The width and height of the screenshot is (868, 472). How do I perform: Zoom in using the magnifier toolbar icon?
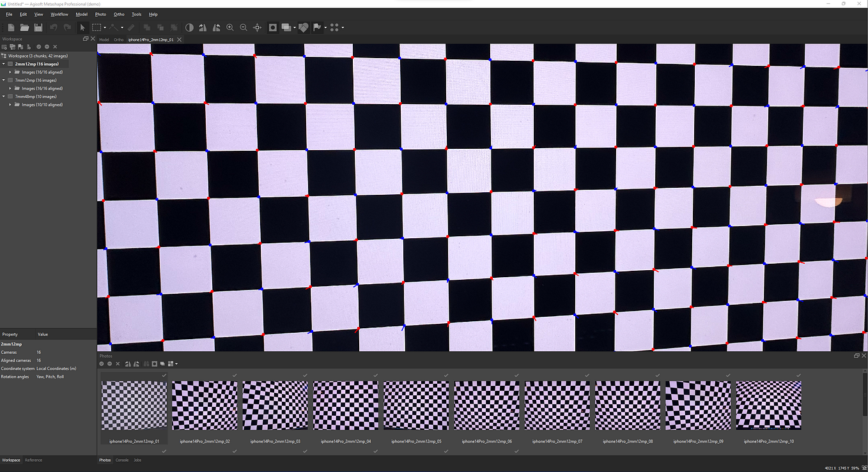[230, 27]
